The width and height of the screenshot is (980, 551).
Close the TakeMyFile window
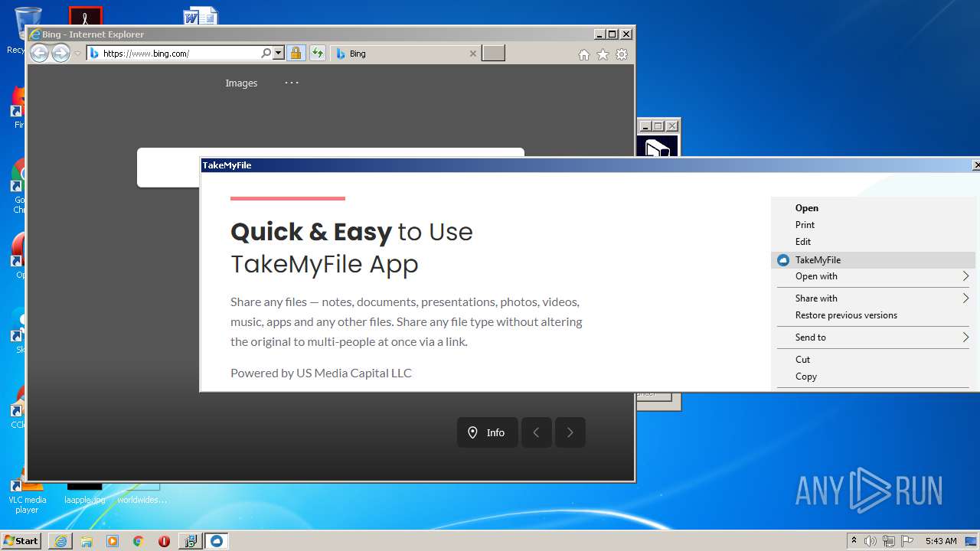point(976,165)
